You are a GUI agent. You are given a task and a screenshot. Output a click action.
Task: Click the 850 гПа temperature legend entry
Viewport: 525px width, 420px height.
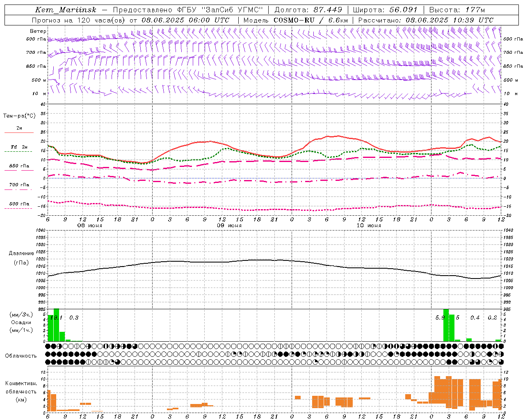19,166
